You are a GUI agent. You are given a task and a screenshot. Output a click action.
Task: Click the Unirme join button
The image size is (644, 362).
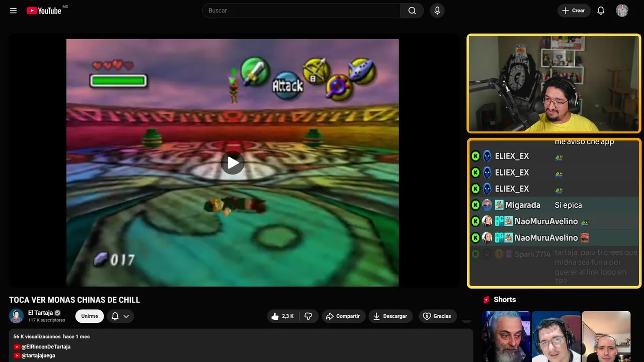tap(90, 316)
